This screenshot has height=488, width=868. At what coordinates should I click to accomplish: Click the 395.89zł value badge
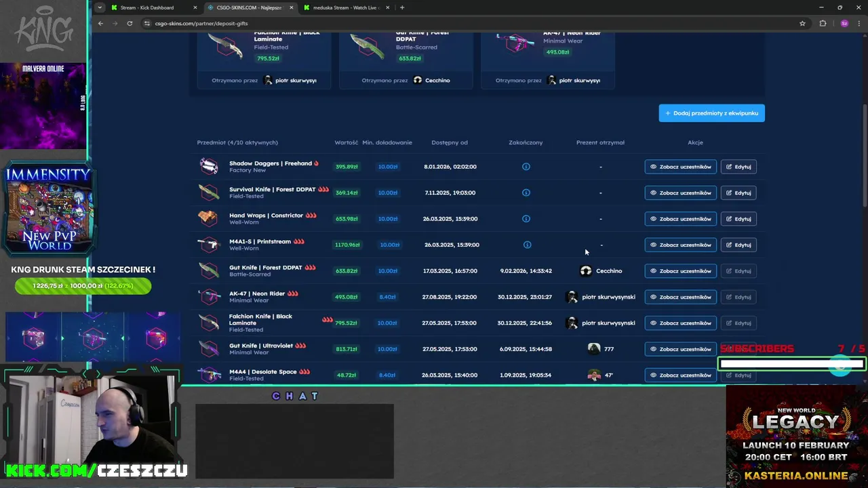click(347, 167)
